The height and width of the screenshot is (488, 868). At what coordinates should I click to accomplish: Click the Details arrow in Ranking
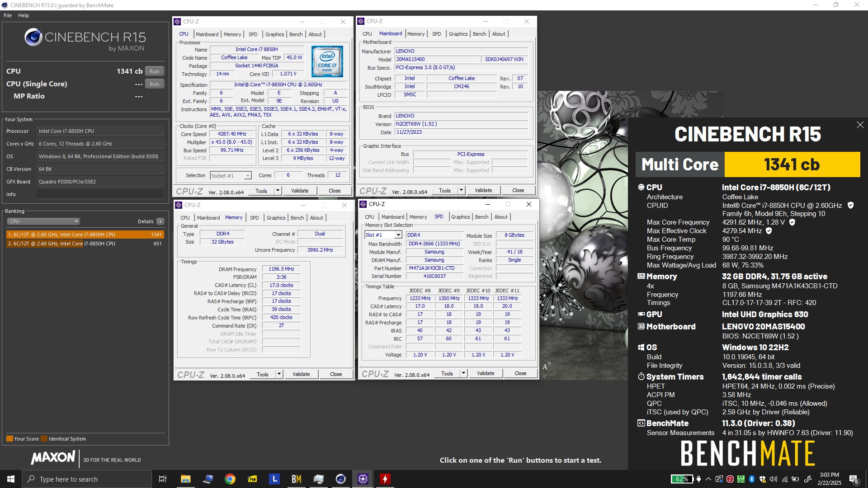point(160,221)
